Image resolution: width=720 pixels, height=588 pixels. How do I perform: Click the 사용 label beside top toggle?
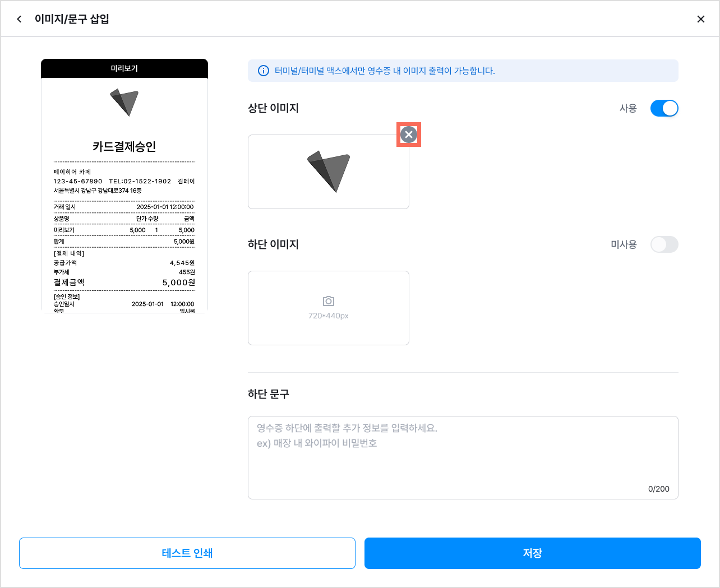628,108
